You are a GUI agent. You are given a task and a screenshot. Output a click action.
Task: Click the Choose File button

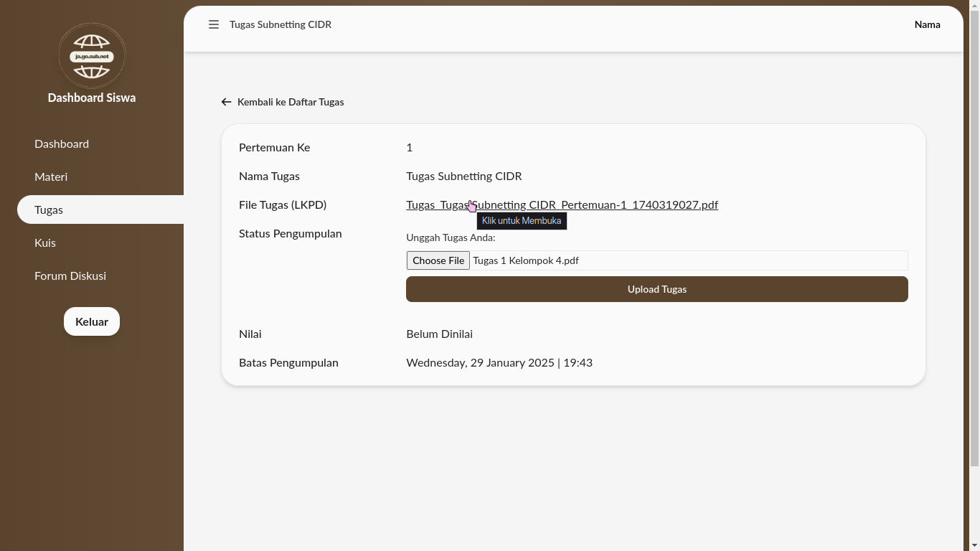[438, 260]
